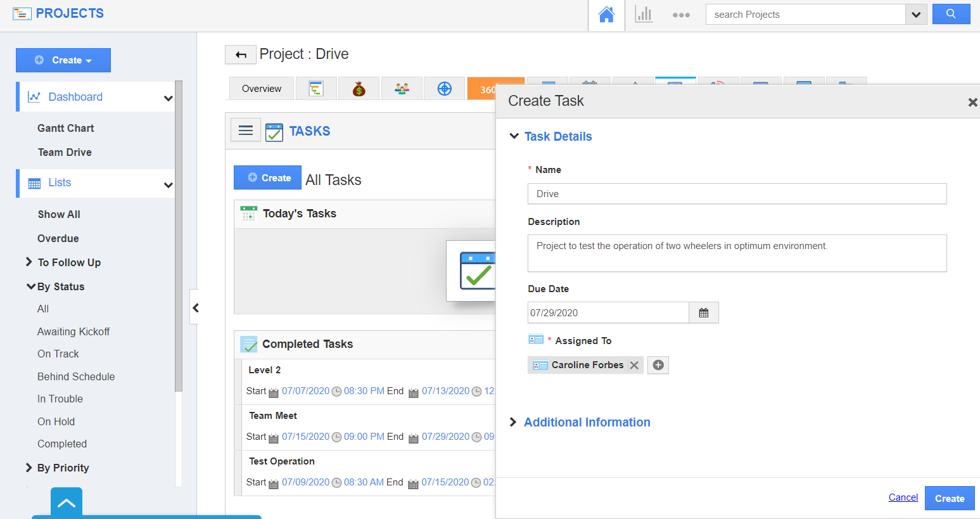Remove Caroline Forbes from Assigned To
The width and height of the screenshot is (980, 519).
(x=634, y=365)
